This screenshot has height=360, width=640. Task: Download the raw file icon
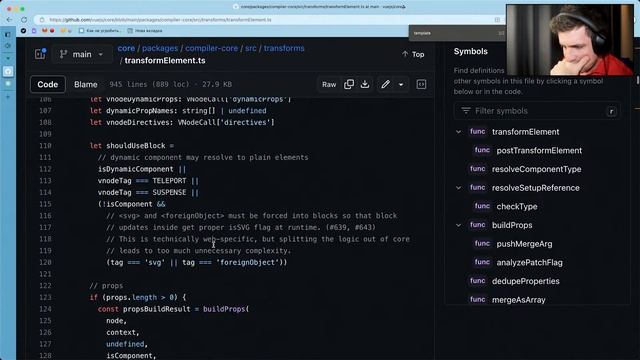coord(365,84)
